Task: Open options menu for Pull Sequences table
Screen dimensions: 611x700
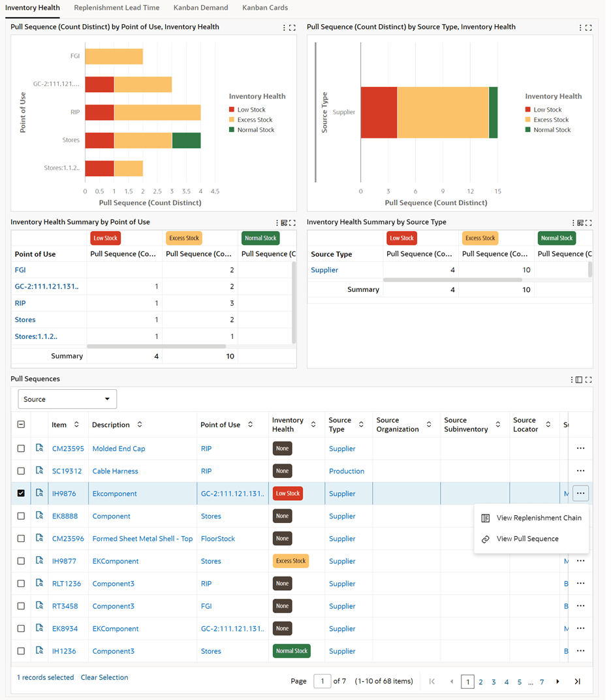Action: (571, 379)
